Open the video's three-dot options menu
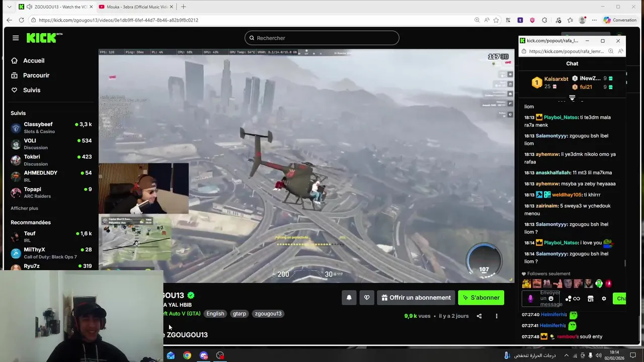644x362 pixels. (x=497, y=316)
